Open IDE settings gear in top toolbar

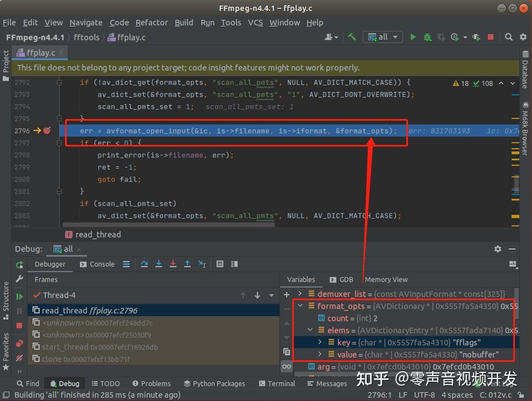click(x=523, y=37)
